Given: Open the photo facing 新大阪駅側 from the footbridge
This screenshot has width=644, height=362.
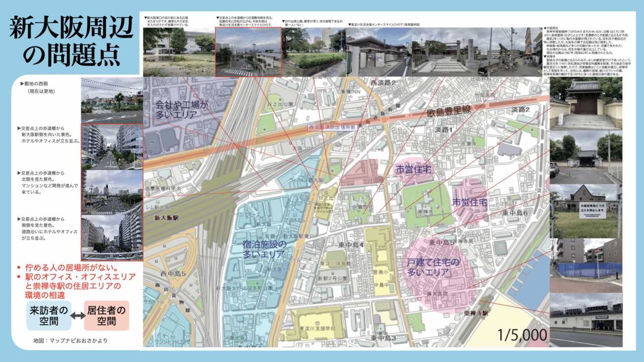Looking at the screenshot, I should click(x=111, y=147).
